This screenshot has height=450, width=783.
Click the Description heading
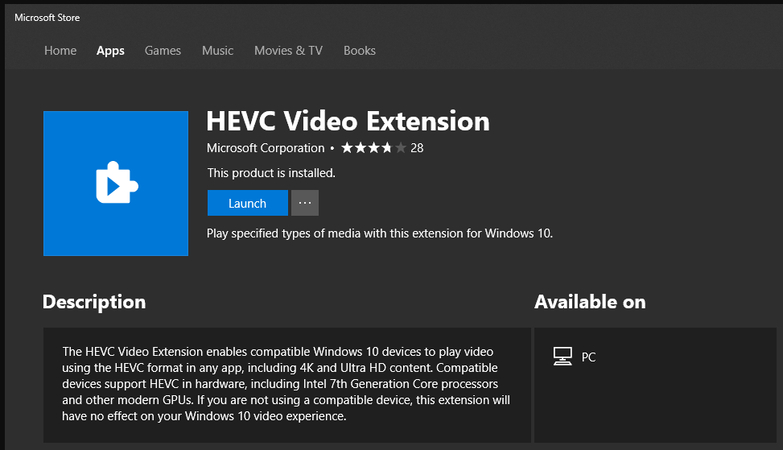94,302
